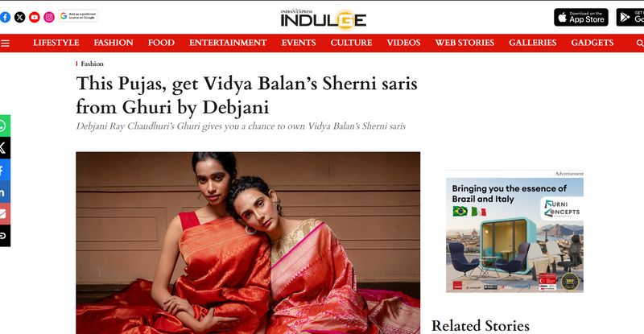This screenshot has height=334, width=644.
Task: Open the Furni Concepts advertisement
Action: (514, 235)
